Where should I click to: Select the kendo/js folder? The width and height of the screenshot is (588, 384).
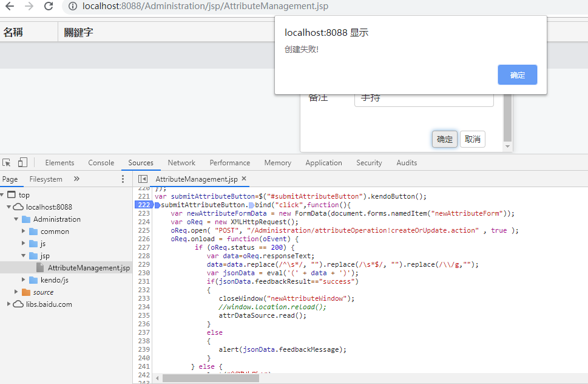point(55,280)
